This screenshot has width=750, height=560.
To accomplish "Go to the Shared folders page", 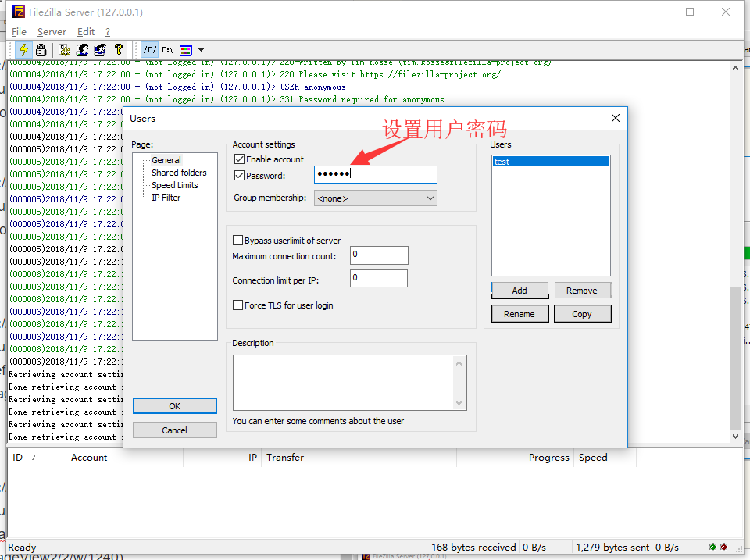I will point(179,172).
